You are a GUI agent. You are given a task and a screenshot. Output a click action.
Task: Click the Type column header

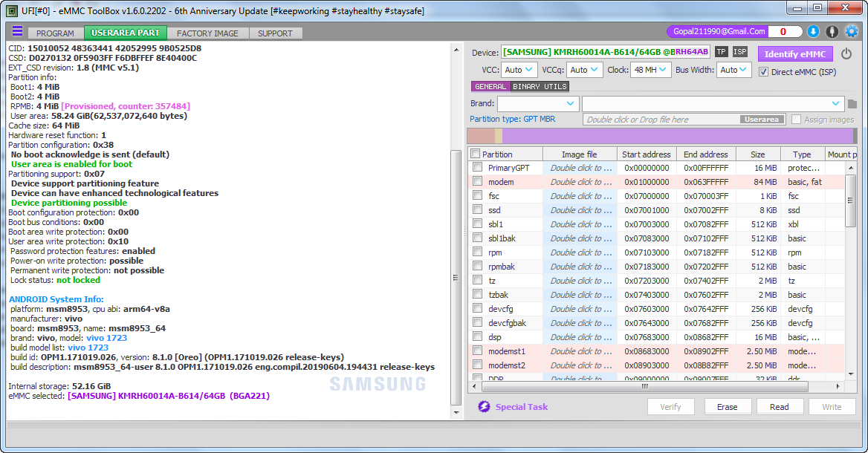click(x=802, y=154)
